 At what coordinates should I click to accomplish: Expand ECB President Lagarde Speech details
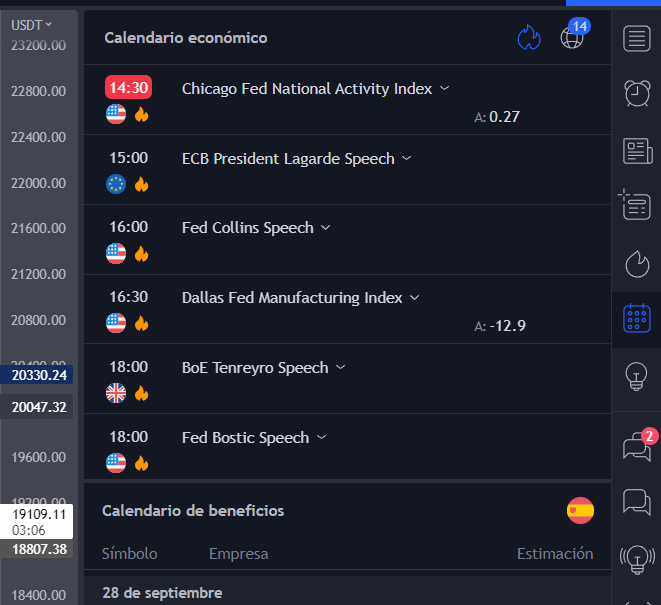click(407, 159)
